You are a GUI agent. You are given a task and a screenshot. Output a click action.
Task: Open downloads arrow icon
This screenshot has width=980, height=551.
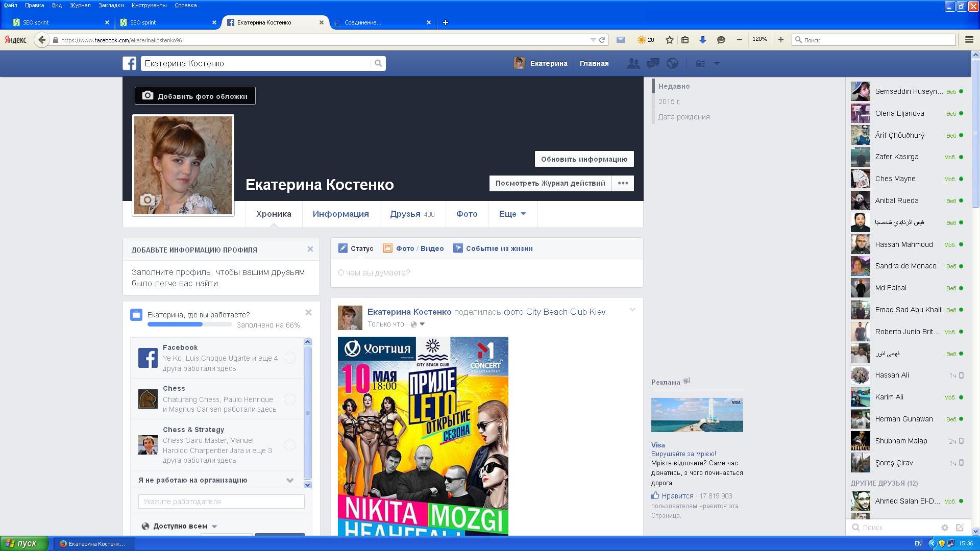[703, 40]
